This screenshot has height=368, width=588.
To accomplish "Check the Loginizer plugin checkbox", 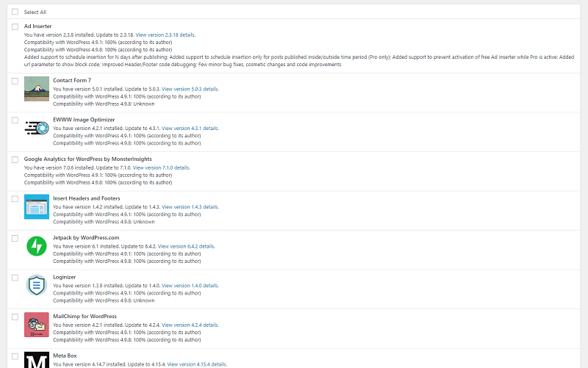I will [15, 278].
